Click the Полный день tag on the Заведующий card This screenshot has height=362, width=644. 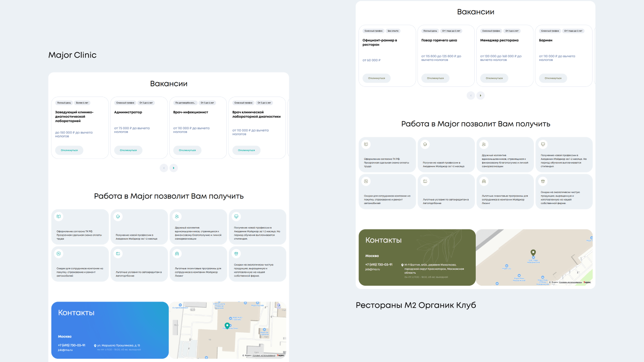pos(64,103)
